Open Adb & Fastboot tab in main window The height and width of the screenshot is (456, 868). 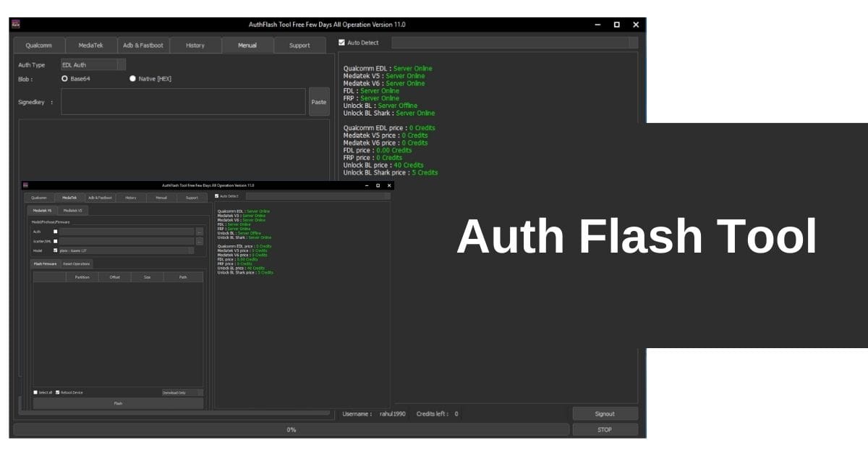(143, 45)
